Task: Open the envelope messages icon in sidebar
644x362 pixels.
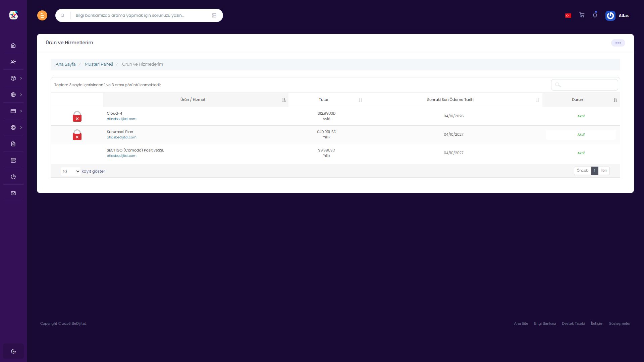Action: (x=13, y=193)
